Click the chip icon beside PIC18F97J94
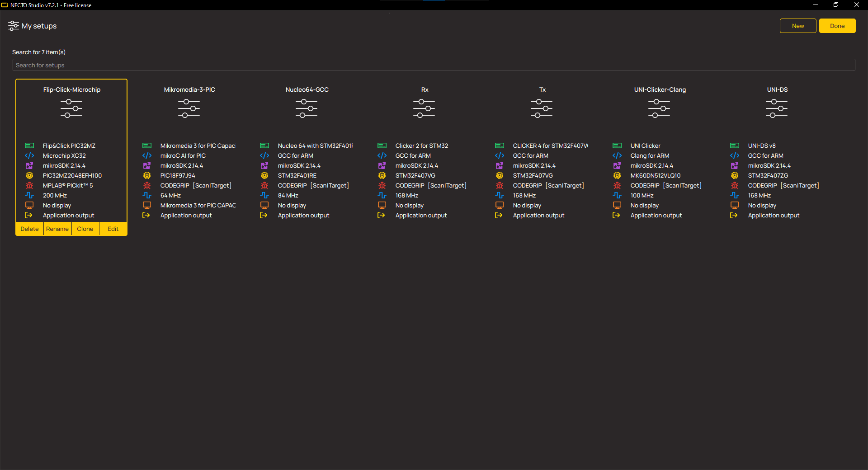Viewport: 868px width, 470px height. coord(147,175)
